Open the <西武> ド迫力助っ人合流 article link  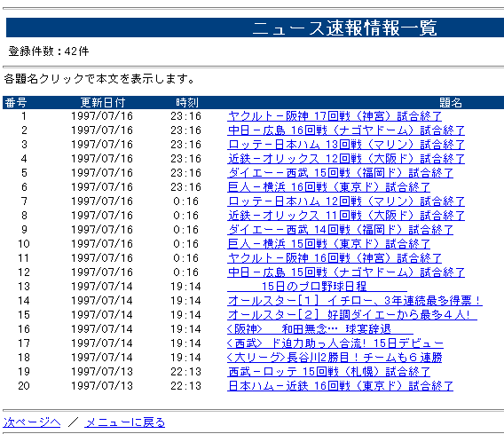pyautogui.click(x=335, y=343)
